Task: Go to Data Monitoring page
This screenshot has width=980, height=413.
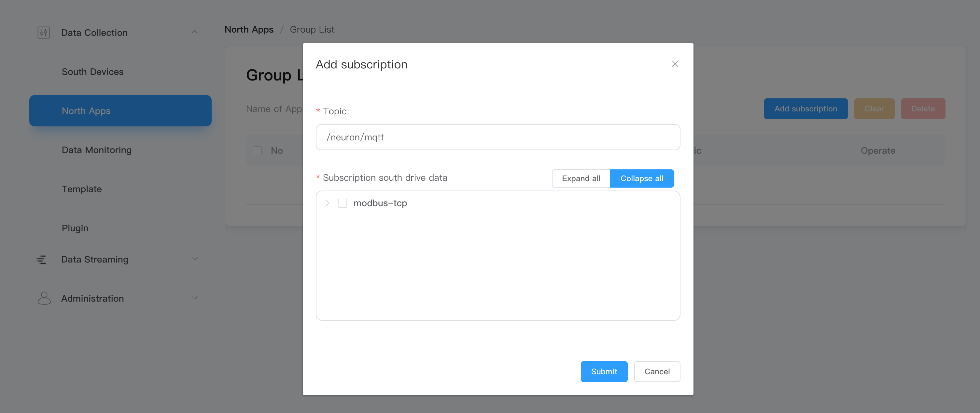Action: point(97,150)
